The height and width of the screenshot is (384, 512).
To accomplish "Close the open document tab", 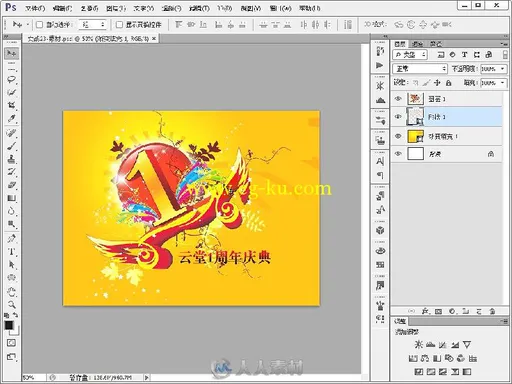I will [x=154, y=39].
